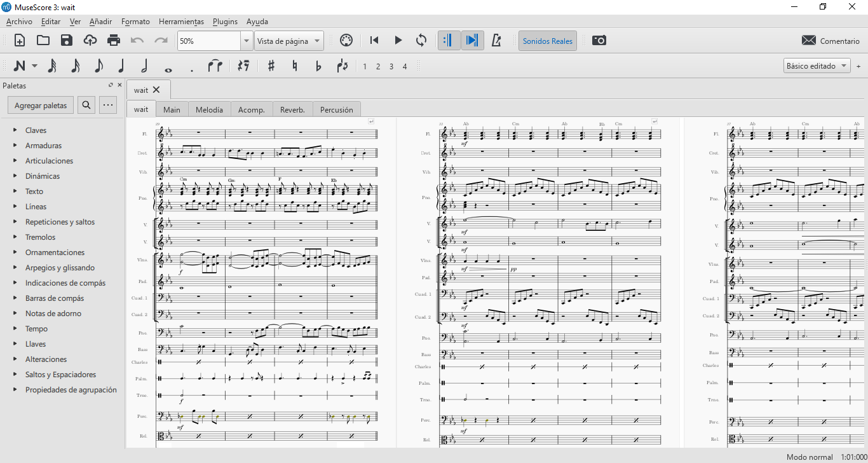Open a score file using the folder icon

43,41
